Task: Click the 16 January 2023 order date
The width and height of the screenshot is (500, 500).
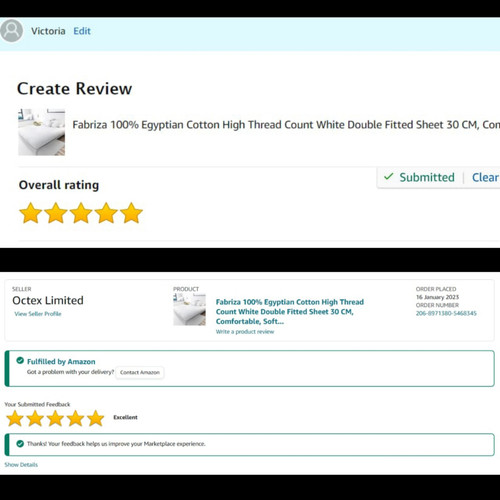Action: pyautogui.click(x=437, y=297)
